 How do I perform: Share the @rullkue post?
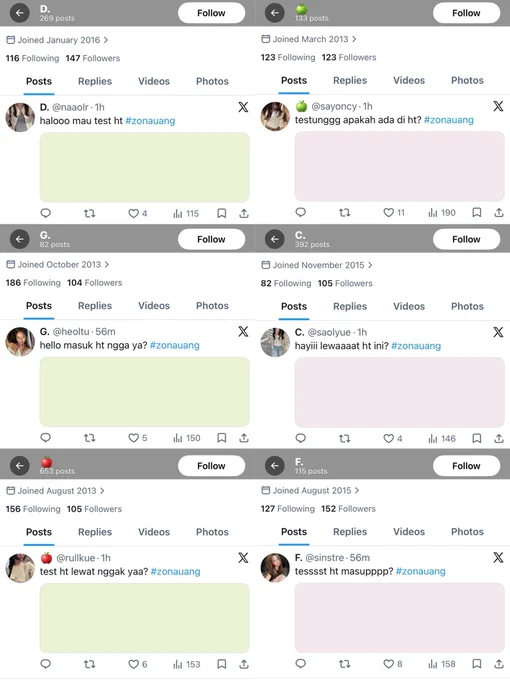[x=244, y=664]
